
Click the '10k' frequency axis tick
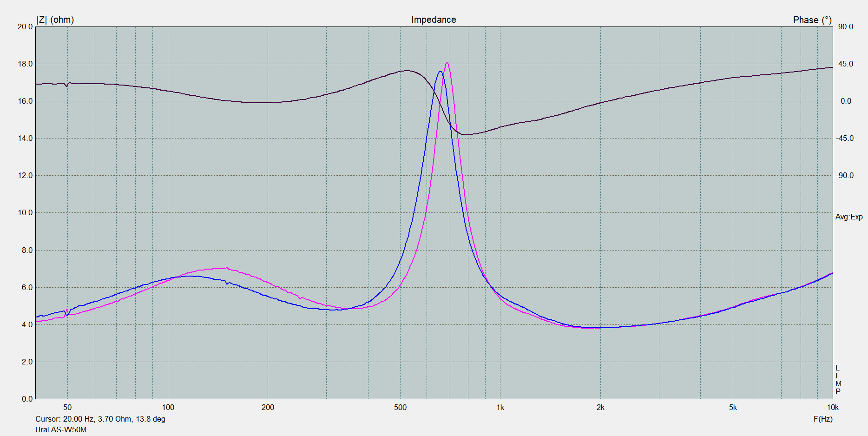tap(833, 407)
